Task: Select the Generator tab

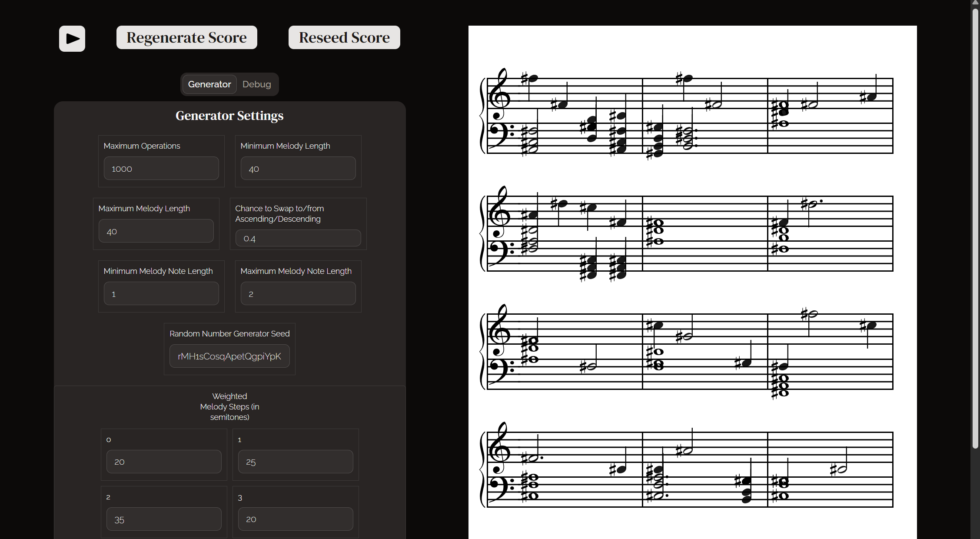Action: [209, 84]
